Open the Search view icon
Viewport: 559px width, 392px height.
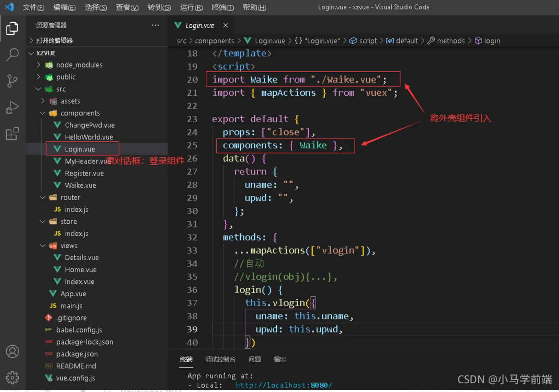click(12, 55)
